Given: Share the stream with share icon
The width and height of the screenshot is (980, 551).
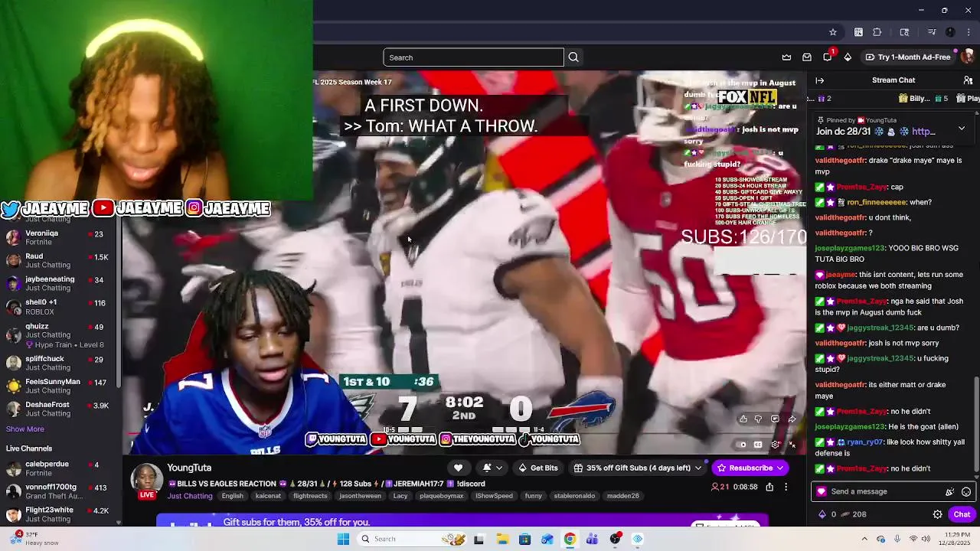Looking at the screenshot, I should (769, 487).
